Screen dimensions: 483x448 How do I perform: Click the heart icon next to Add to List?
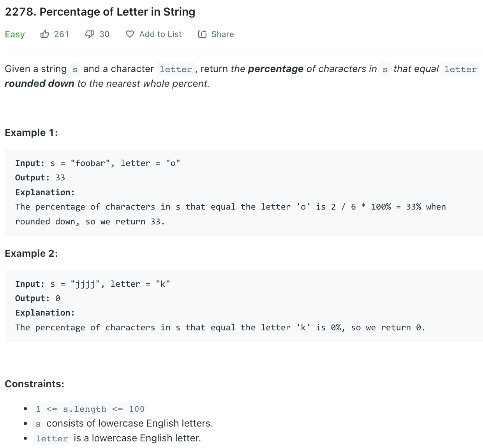click(x=130, y=34)
